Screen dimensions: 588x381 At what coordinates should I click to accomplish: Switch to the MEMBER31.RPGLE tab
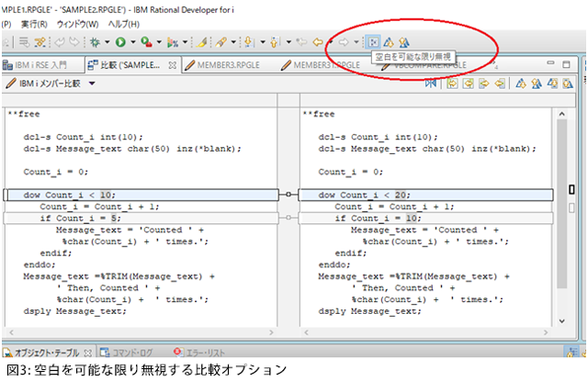[x=321, y=65]
